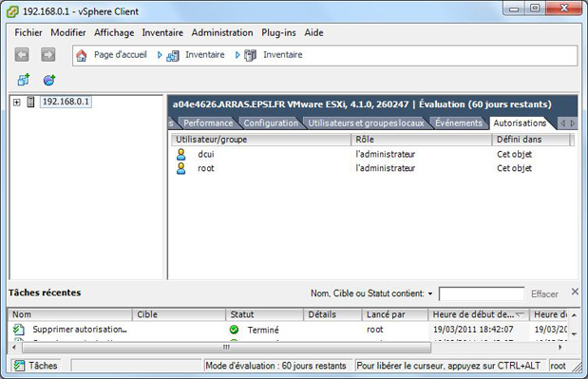Click the new virtual machine toolbar icon

[23, 80]
